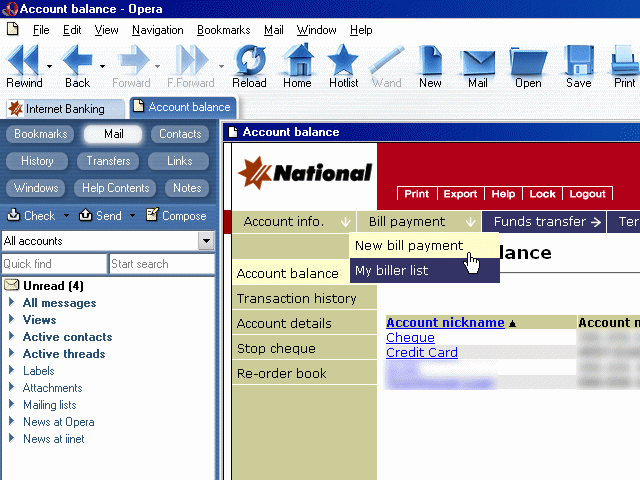
Task: Click the banking Logout button
Action: (587, 194)
